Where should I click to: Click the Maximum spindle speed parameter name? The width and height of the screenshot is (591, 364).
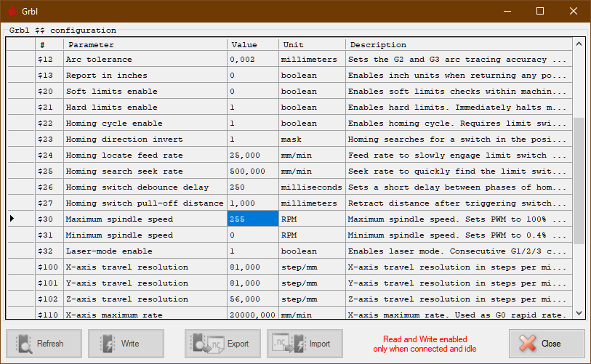pos(145,219)
